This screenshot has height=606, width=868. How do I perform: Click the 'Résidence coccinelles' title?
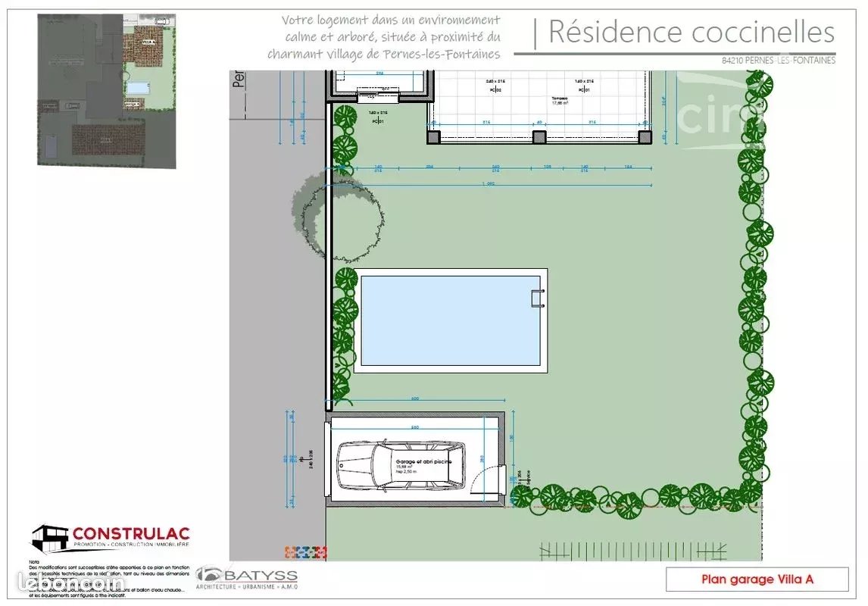point(691,33)
